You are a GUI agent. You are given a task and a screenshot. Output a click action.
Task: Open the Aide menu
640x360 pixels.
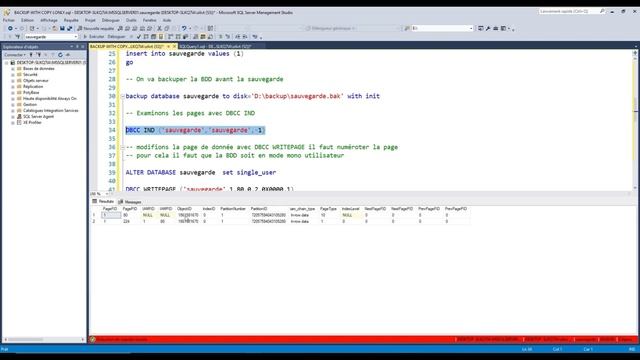167,20
